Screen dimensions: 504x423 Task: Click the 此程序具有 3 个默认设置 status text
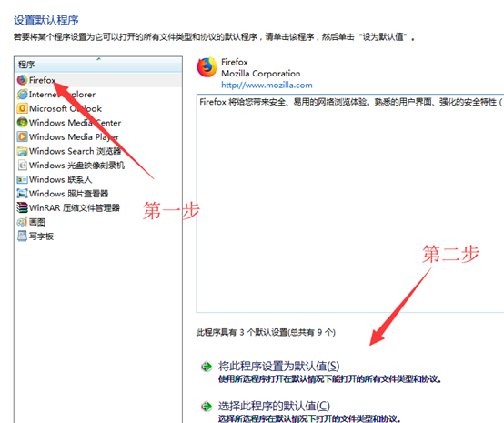(266, 332)
